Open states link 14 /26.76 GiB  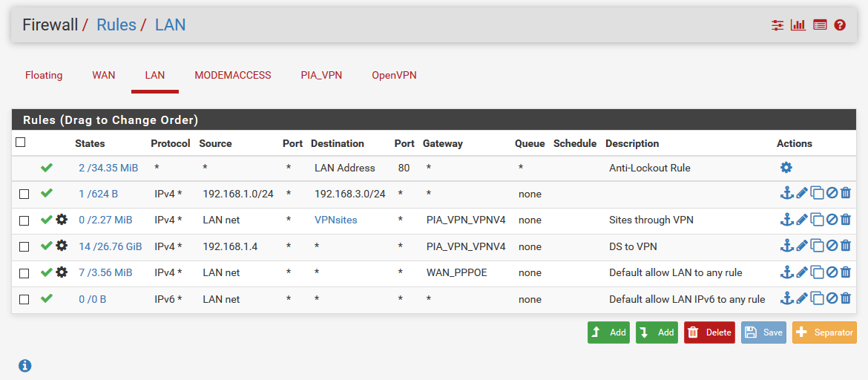(x=110, y=246)
